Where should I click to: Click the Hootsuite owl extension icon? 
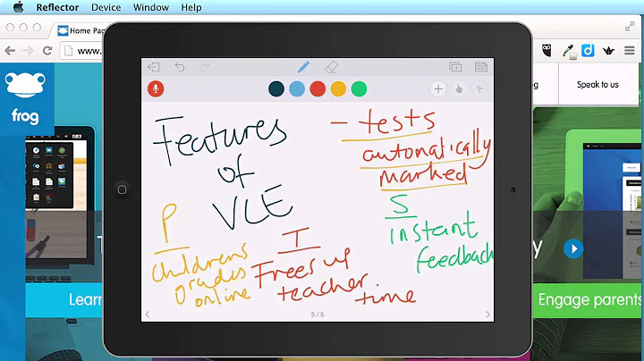point(547,50)
